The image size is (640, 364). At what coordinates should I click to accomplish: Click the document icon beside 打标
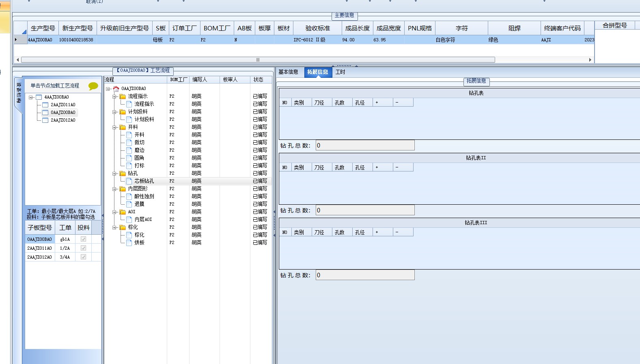point(129,165)
